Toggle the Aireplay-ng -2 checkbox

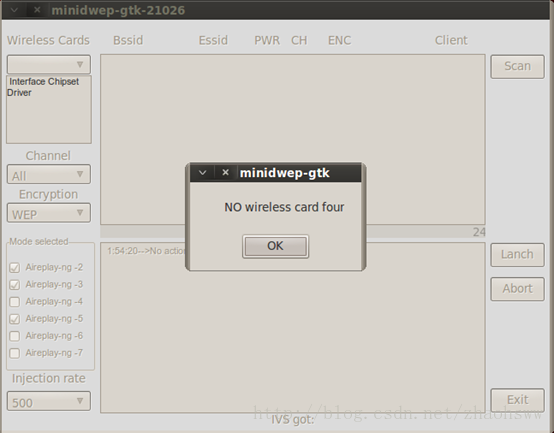point(14,268)
